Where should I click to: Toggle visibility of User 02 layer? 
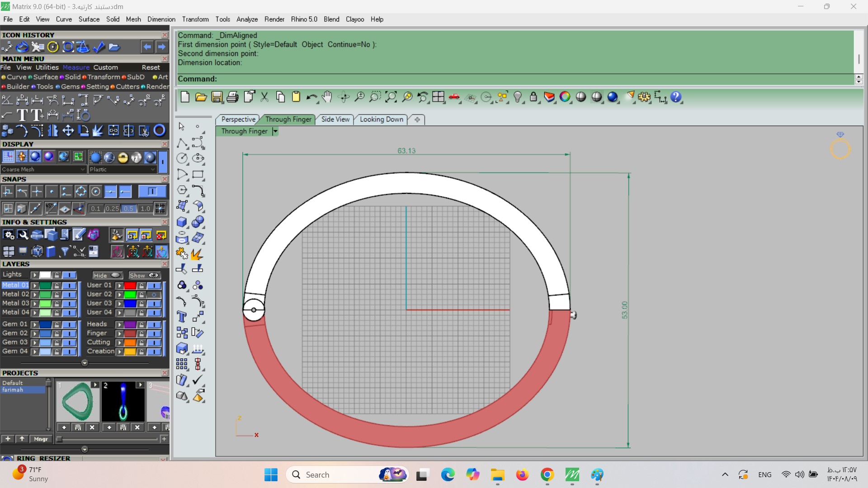click(154, 295)
